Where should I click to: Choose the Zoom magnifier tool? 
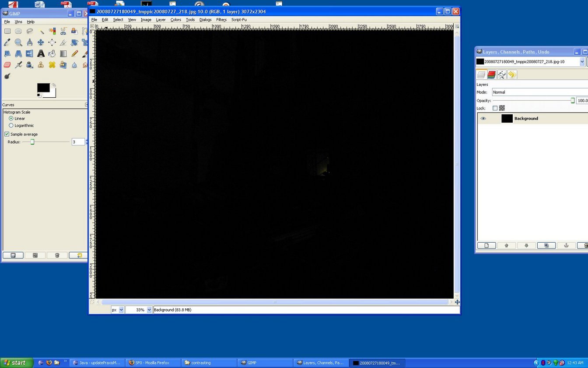(x=18, y=42)
